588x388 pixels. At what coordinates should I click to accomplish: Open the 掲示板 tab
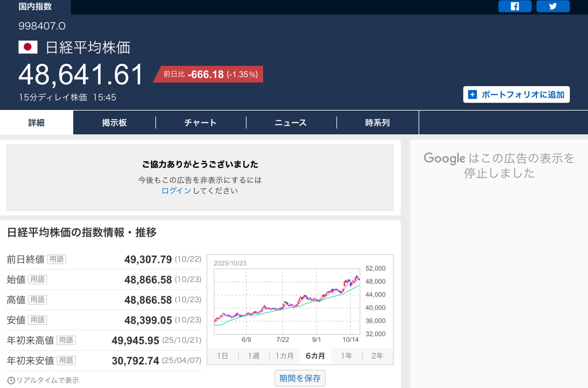click(x=114, y=123)
